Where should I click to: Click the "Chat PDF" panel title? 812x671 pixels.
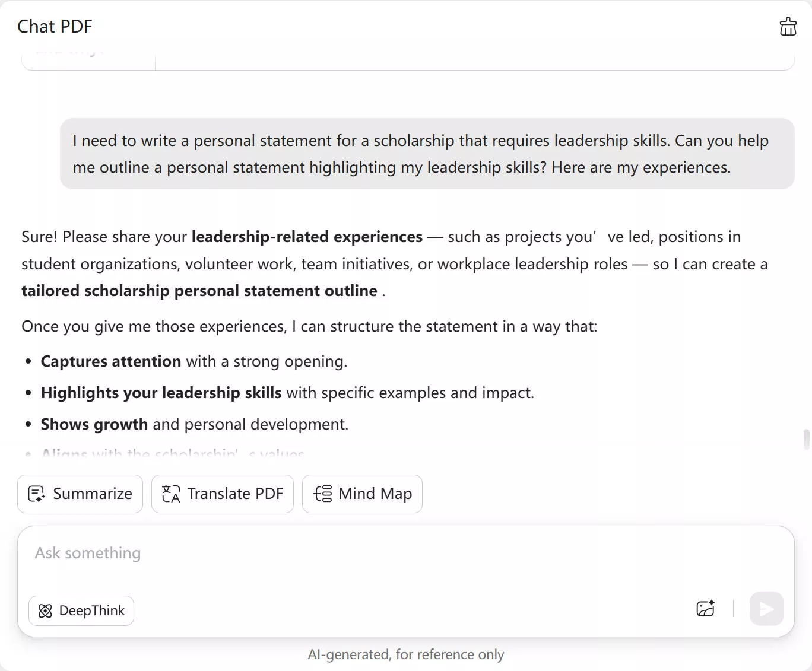point(55,27)
